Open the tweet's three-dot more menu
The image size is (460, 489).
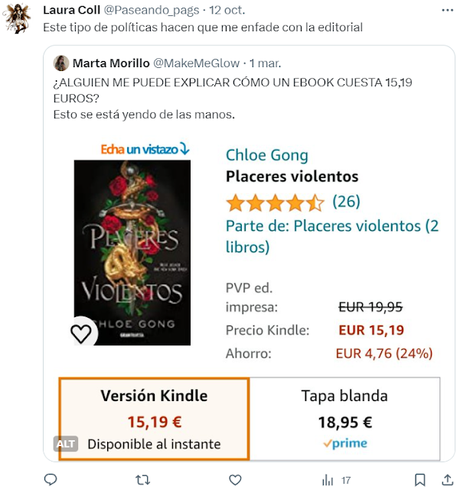point(447,10)
